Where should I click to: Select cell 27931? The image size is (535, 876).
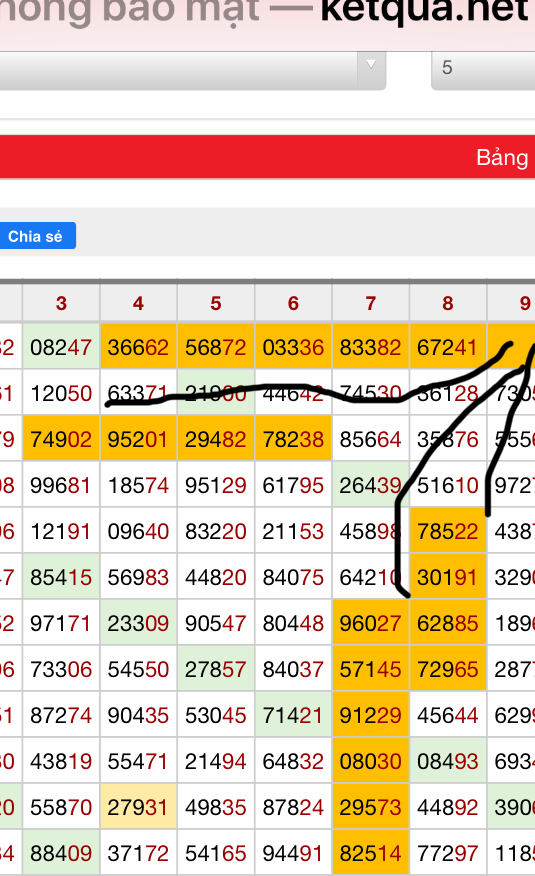coord(138,807)
